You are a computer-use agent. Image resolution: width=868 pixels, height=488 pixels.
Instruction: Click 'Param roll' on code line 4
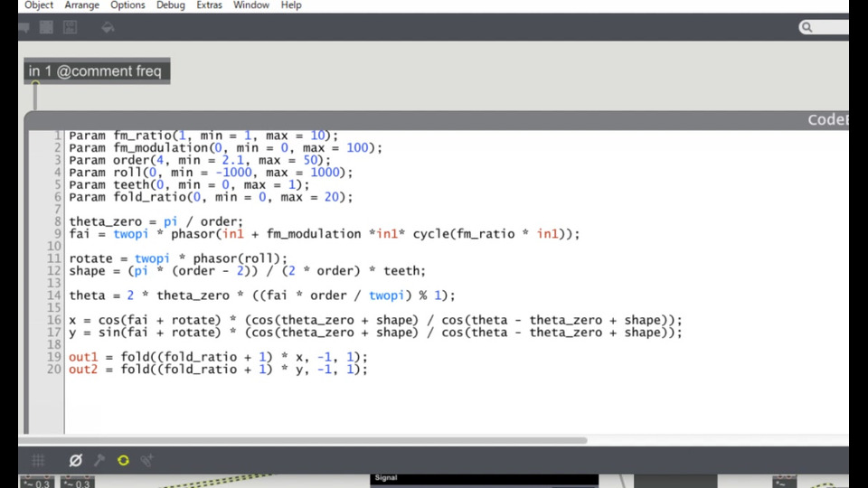tap(105, 172)
